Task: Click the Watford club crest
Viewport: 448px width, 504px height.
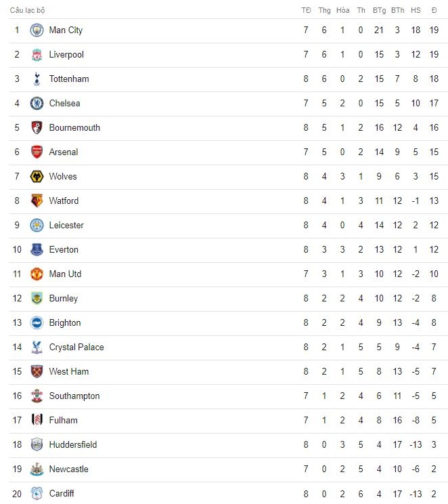Action: point(37,201)
